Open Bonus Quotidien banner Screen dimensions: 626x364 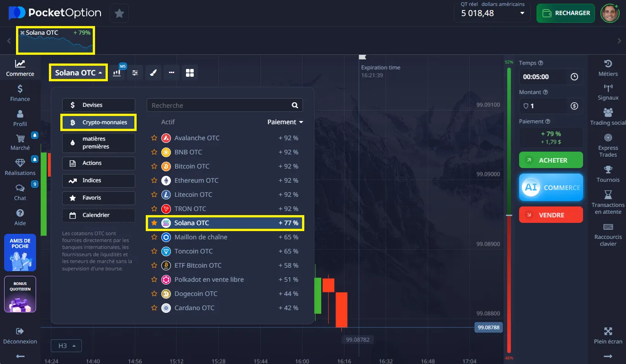click(20, 294)
